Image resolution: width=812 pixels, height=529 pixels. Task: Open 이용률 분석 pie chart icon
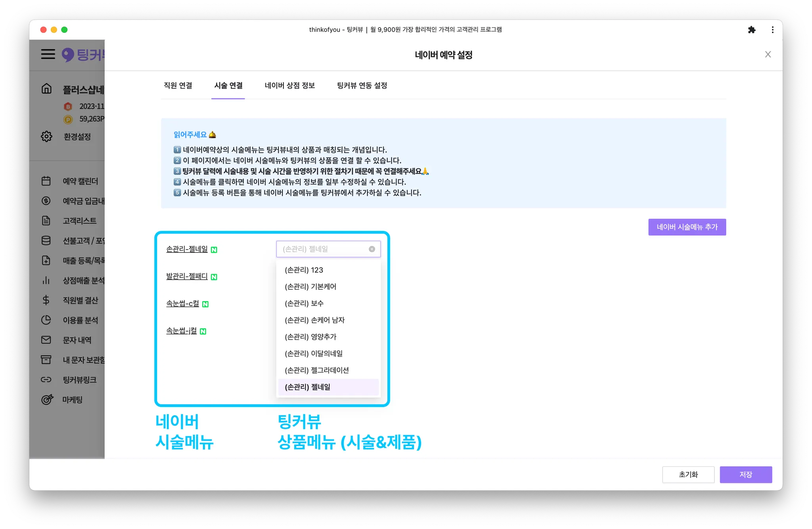click(x=46, y=320)
